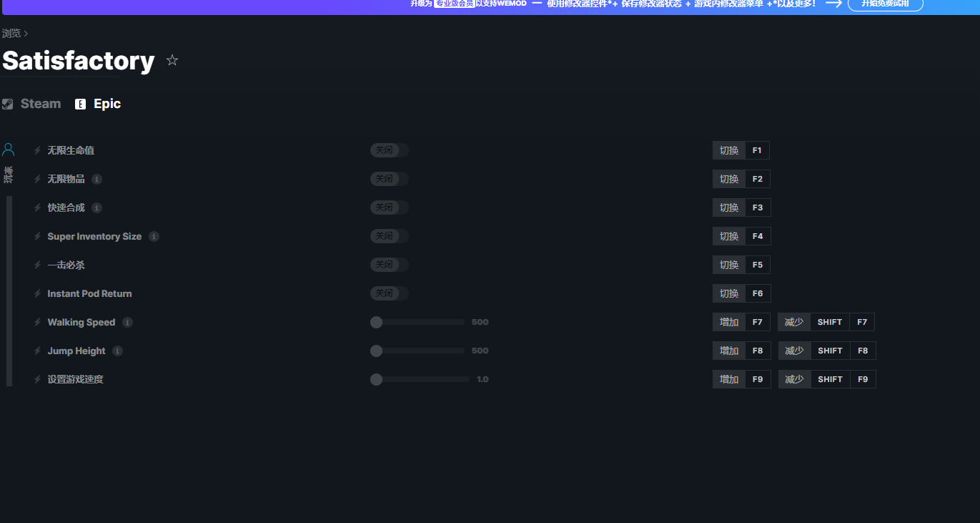Toggle 无限生命值 switch on
The image size is (980, 523).
click(x=390, y=150)
